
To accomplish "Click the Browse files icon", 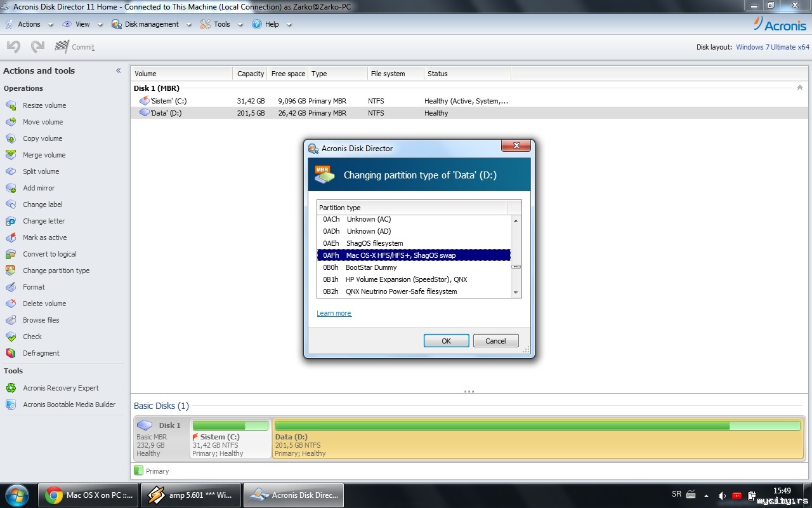I will point(11,320).
